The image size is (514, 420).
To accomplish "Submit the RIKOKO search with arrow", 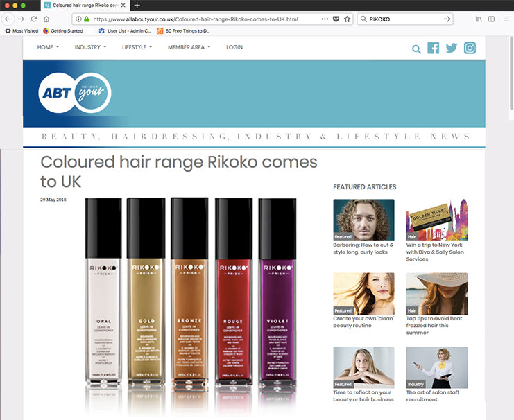I will tap(447, 19).
